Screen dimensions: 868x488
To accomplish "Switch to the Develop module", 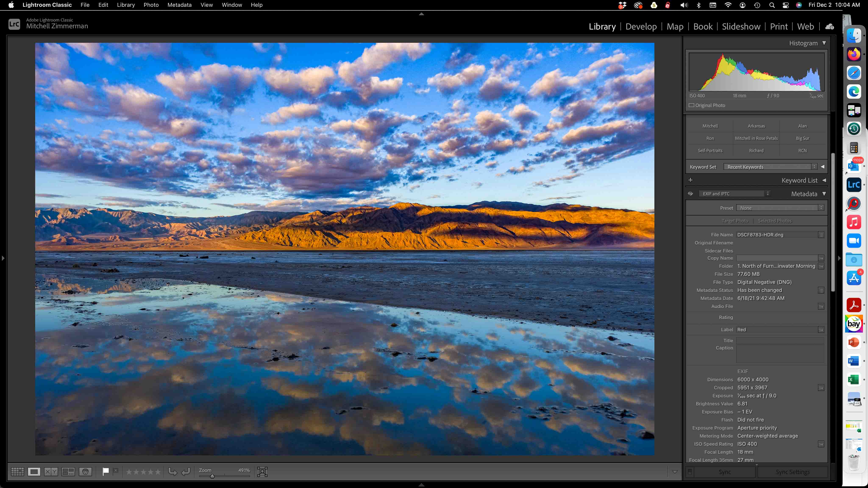I will (x=641, y=26).
